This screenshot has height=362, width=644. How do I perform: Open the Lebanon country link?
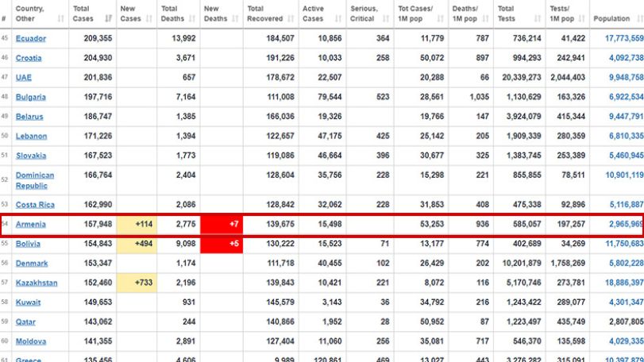point(31,137)
